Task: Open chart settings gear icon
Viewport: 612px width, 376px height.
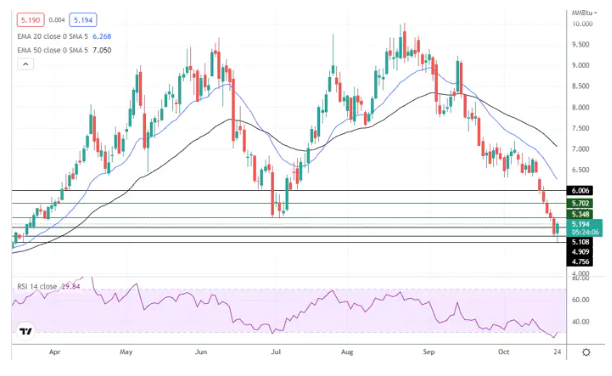Action: (x=586, y=352)
